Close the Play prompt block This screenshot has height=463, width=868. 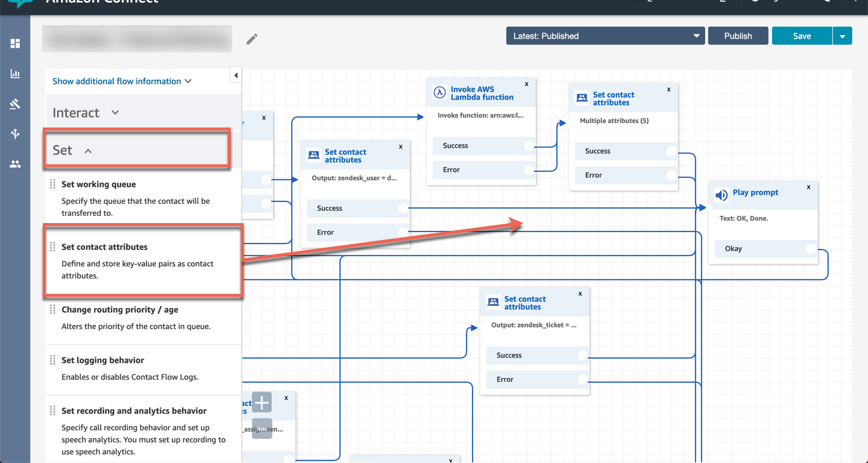coord(808,187)
